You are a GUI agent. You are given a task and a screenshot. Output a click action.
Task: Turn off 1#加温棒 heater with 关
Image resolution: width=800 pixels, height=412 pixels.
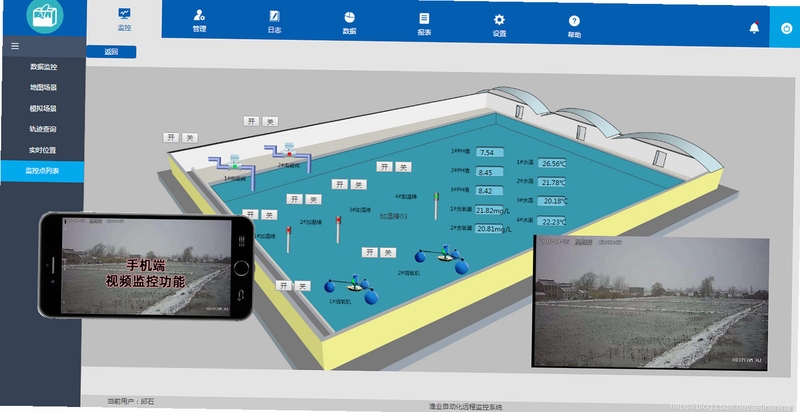click(x=269, y=215)
